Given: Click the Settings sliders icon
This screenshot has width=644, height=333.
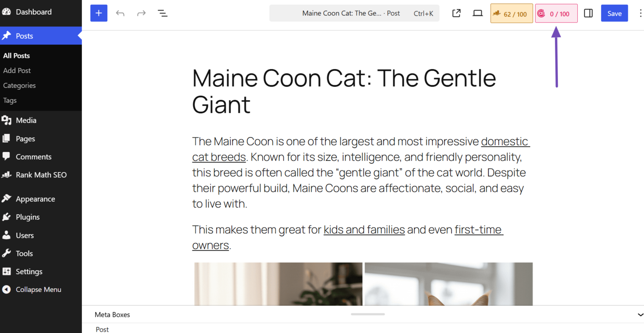Looking at the screenshot, I should (6, 271).
